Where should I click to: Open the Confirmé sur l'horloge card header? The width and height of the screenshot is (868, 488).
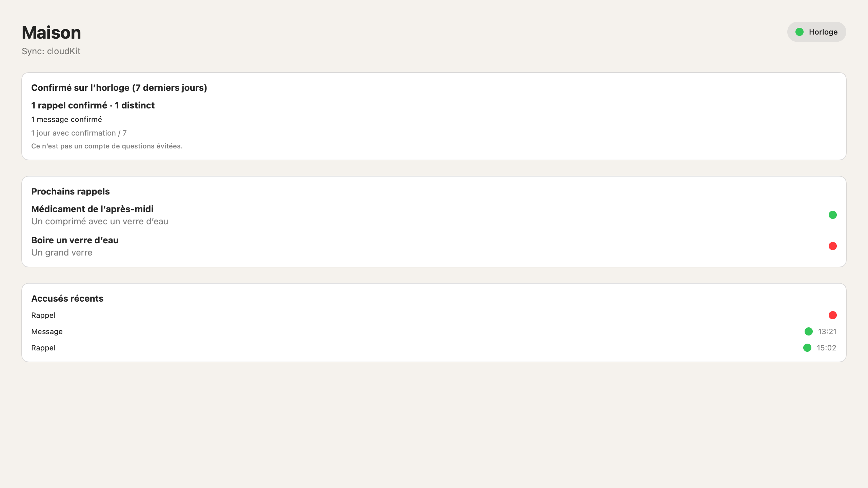pos(119,88)
